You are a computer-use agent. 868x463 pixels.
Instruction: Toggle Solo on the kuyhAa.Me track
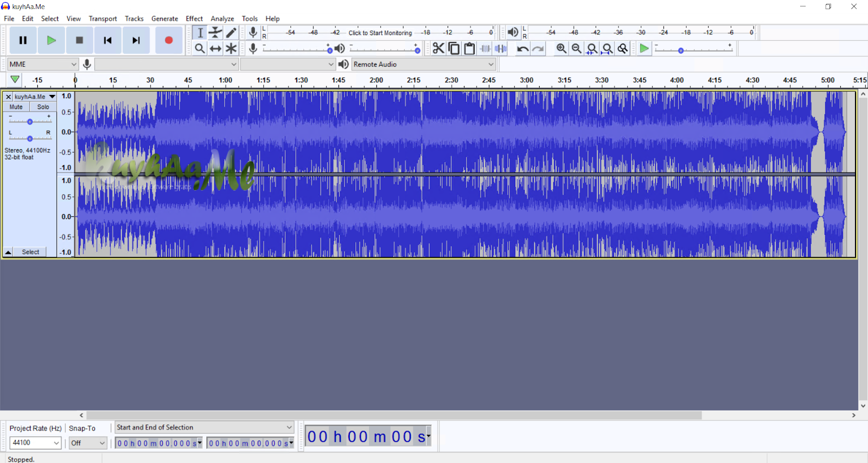pyautogui.click(x=43, y=107)
